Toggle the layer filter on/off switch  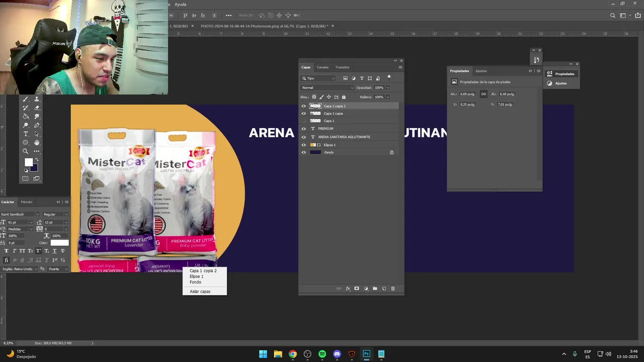click(x=389, y=77)
